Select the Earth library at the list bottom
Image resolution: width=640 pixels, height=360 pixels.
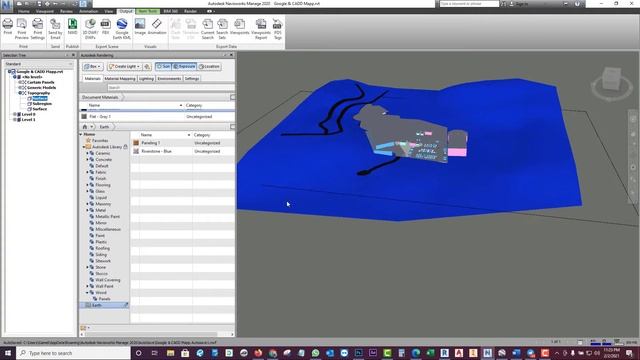(104, 305)
